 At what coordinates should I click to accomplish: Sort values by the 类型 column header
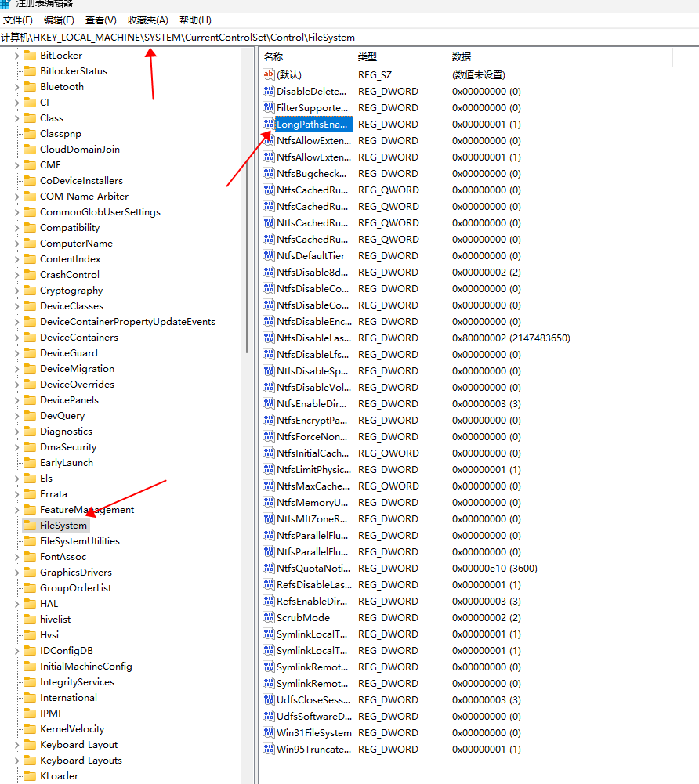pos(400,57)
